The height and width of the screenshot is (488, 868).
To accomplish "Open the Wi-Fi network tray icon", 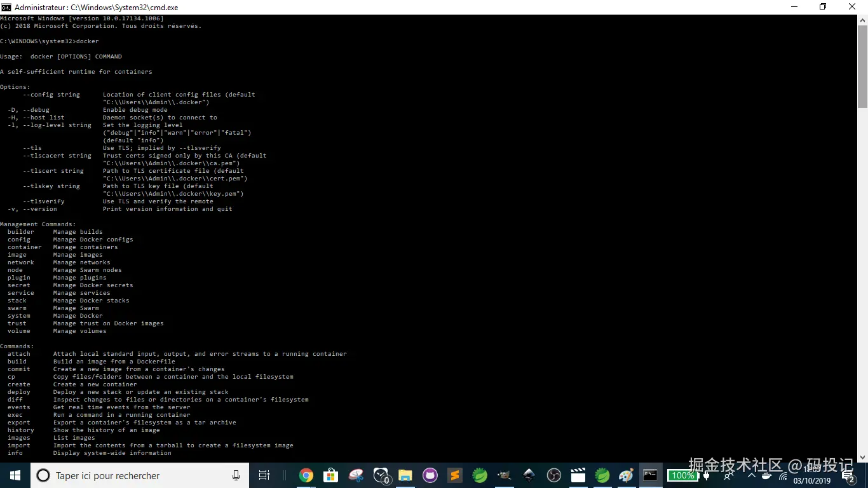I will pos(783,477).
